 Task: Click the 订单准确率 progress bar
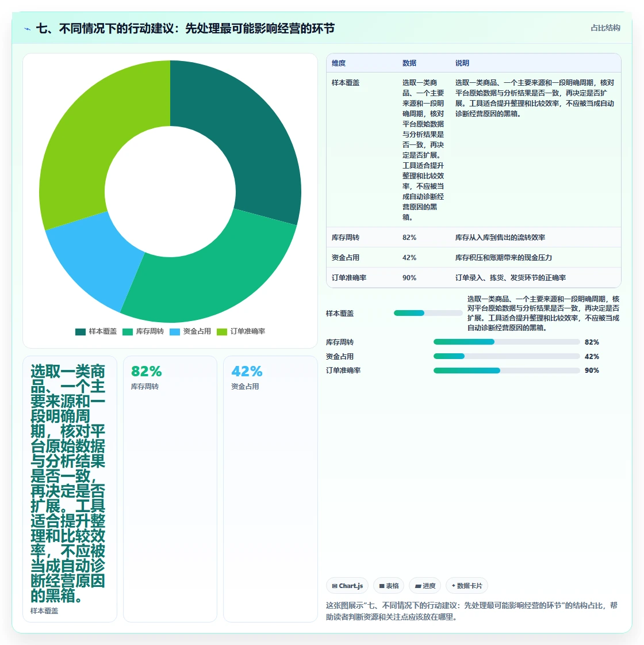coord(507,370)
